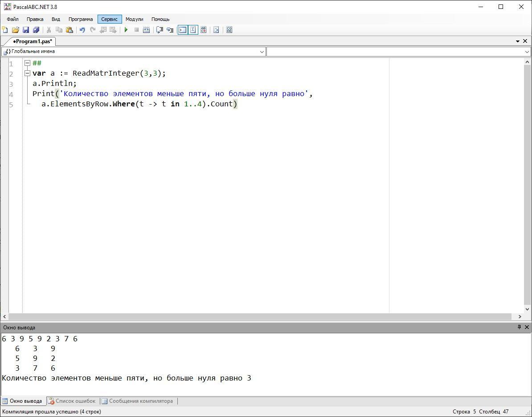Close the Окно вывода panel

(x=527, y=327)
